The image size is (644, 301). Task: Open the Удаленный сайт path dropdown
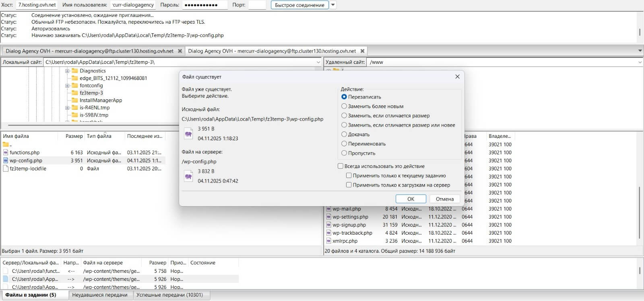640,62
